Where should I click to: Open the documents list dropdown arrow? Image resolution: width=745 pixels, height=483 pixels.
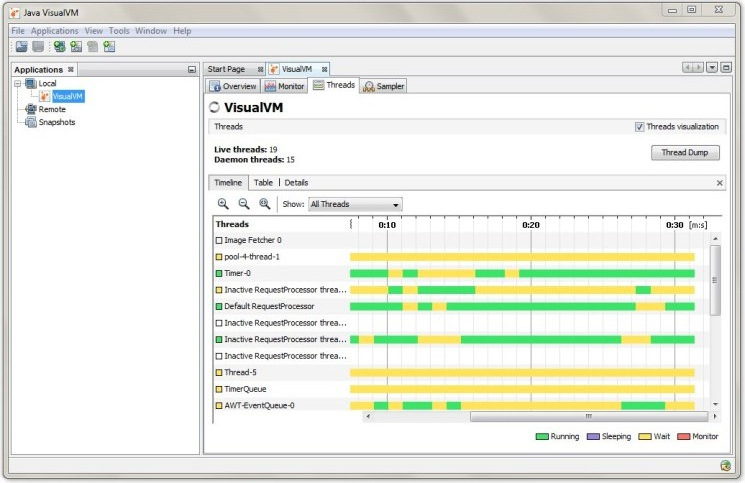pyautogui.click(x=712, y=67)
